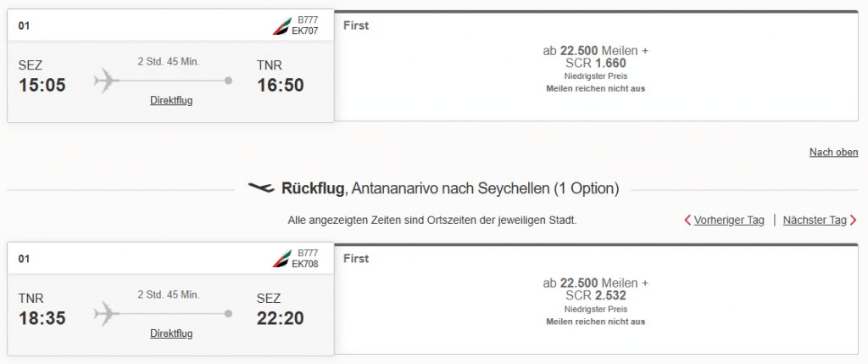The width and height of the screenshot is (868, 364).
Task: Click the right chevron after Nächster Tag
Action: click(x=853, y=221)
